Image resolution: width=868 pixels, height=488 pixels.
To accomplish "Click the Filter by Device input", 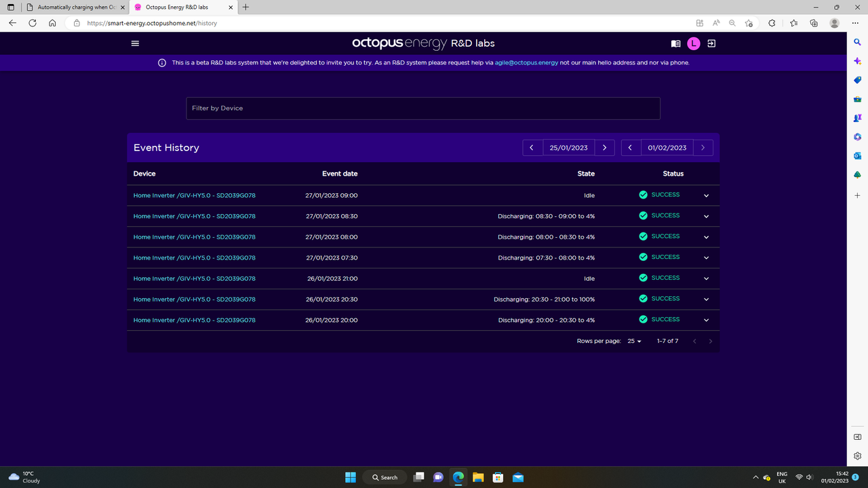I will click(423, 108).
